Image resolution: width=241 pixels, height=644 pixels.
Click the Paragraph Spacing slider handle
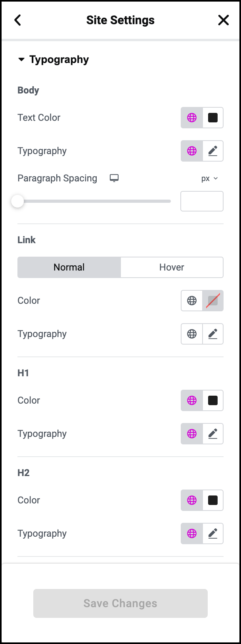point(17,201)
